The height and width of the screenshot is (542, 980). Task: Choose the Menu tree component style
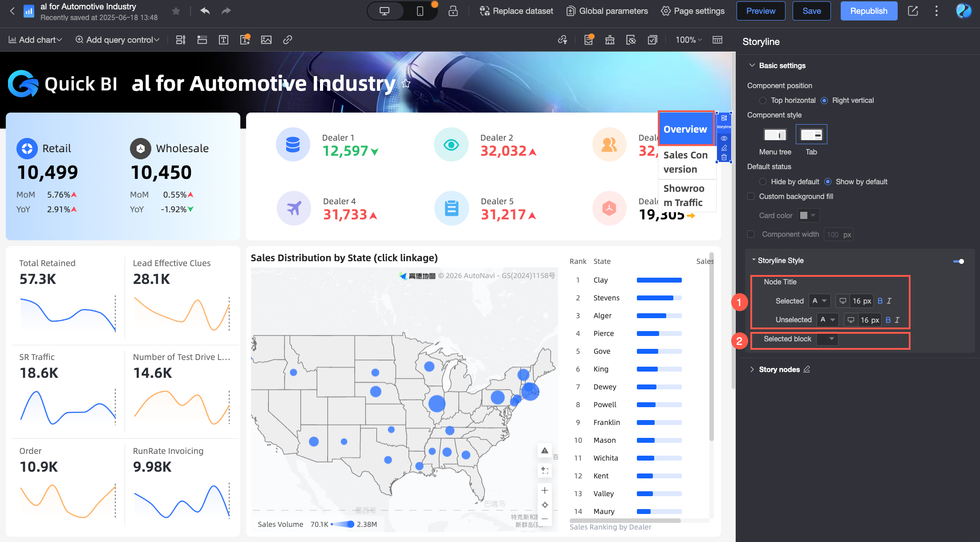[x=775, y=134]
